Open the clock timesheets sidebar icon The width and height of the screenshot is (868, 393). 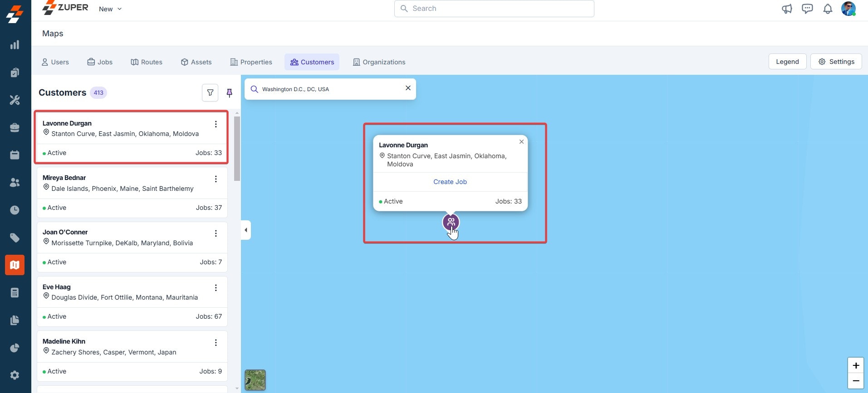15,210
